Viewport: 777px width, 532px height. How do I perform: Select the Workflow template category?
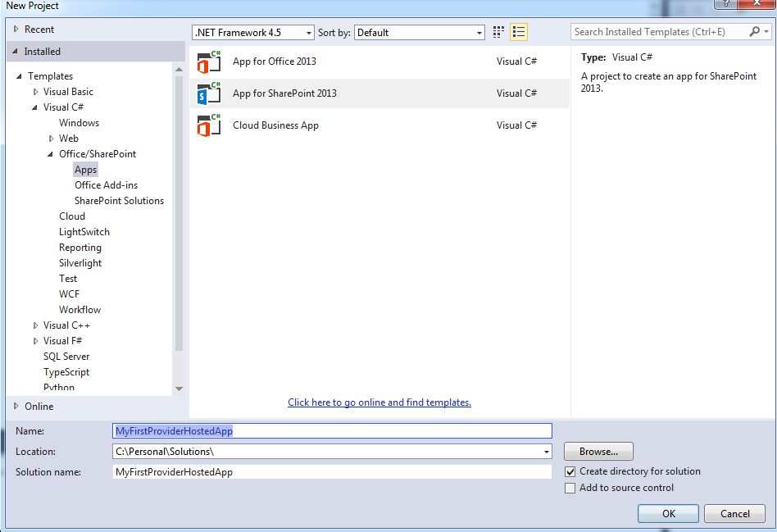pyautogui.click(x=80, y=310)
